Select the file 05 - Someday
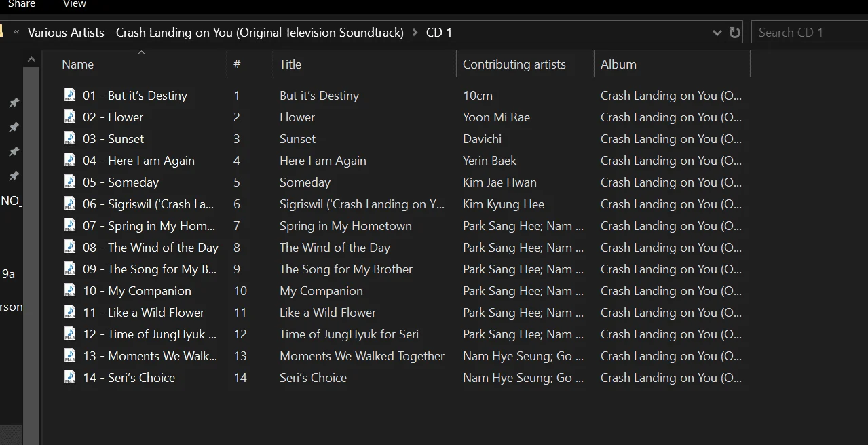Image resolution: width=868 pixels, height=445 pixels. point(121,182)
